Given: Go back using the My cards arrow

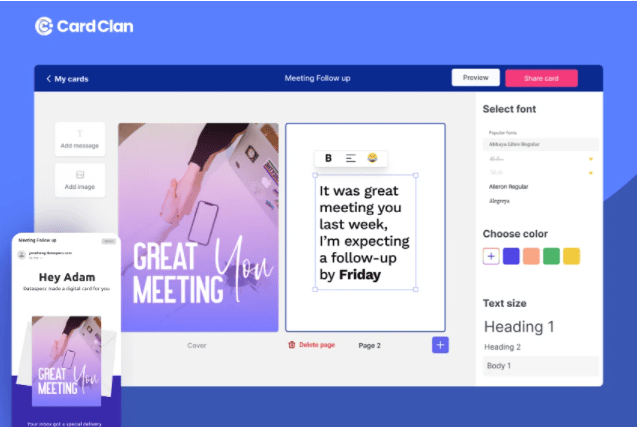Looking at the screenshot, I should (x=48, y=78).
